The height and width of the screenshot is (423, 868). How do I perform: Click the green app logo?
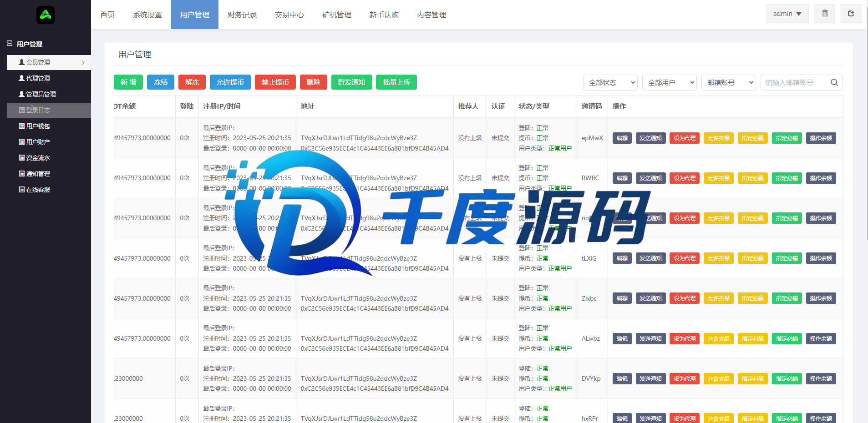point(46,15)
